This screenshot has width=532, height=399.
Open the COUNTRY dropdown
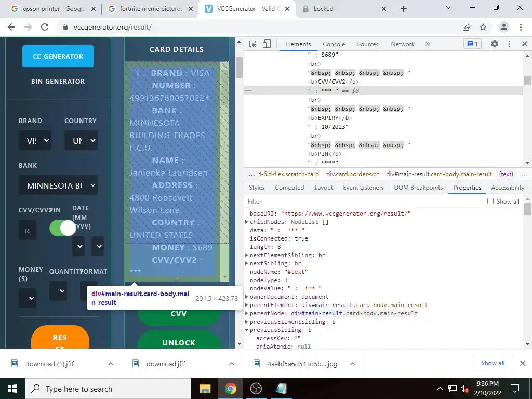click(x=81, y=140)
